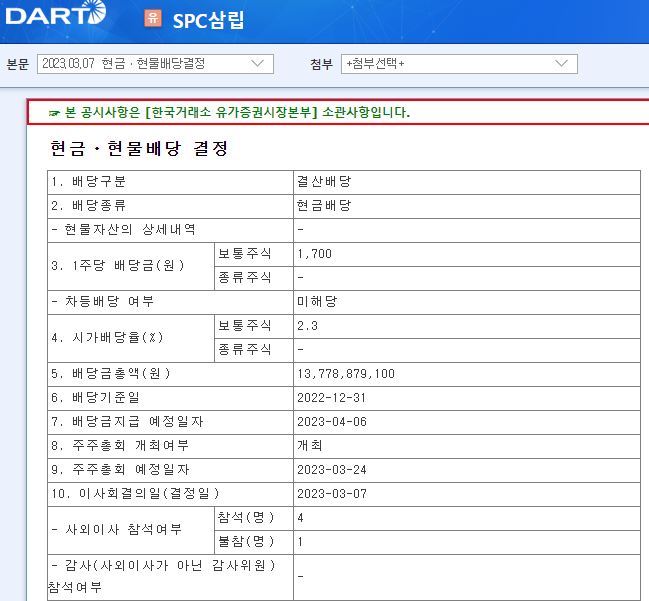The image size is (649, 601).
Task: Click the meeting date 2023-03-24
Action: 332,470
